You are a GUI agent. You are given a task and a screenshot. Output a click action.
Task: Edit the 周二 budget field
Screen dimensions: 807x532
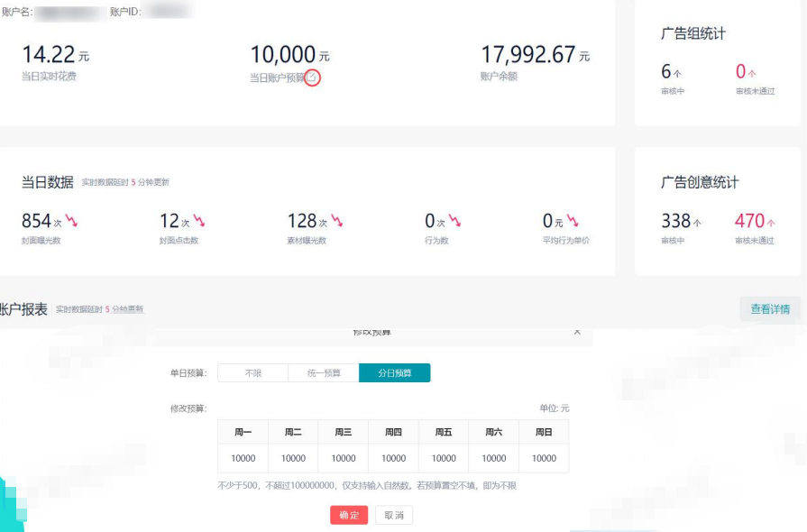pos(293,458)
